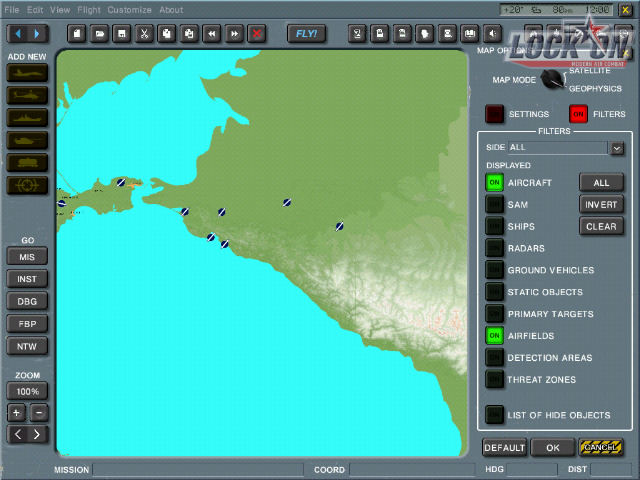Add a new aircraft group
The image size is (640, 480).
27,73
